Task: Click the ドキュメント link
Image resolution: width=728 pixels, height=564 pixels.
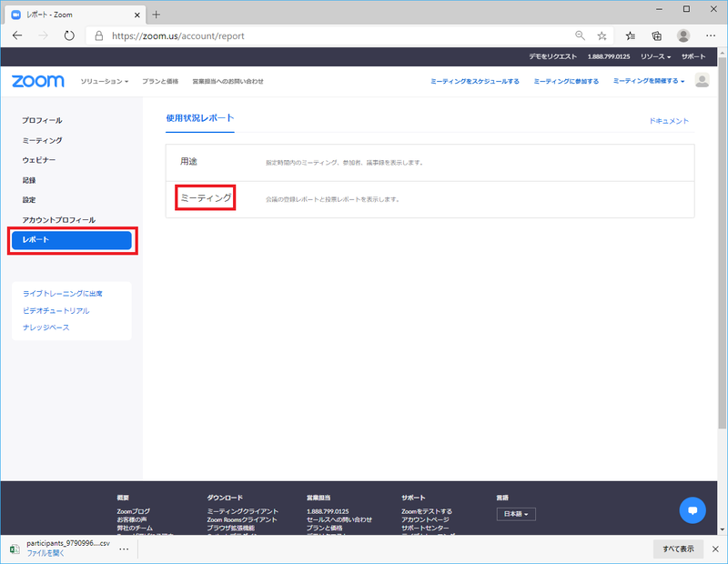Action: 669,121
